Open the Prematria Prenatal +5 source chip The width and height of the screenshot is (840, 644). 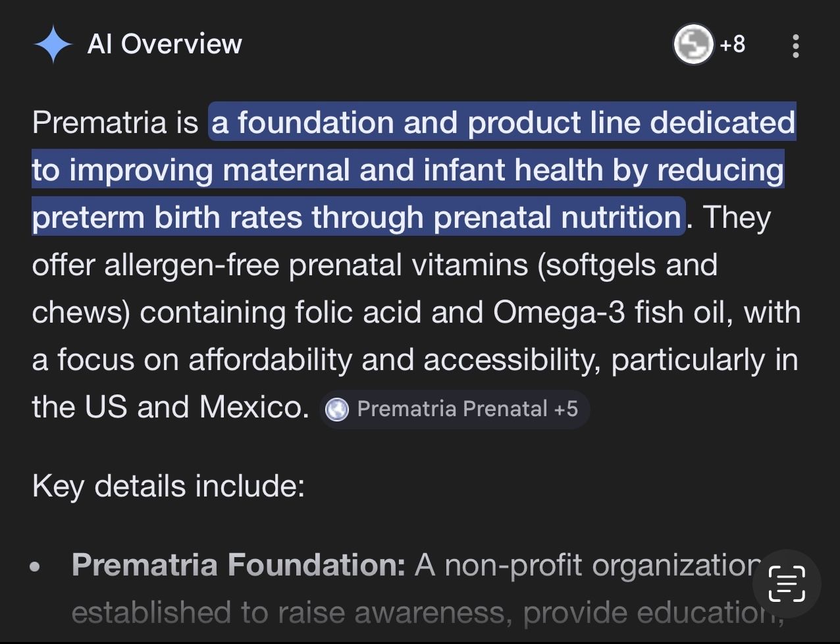pos(455,409)
